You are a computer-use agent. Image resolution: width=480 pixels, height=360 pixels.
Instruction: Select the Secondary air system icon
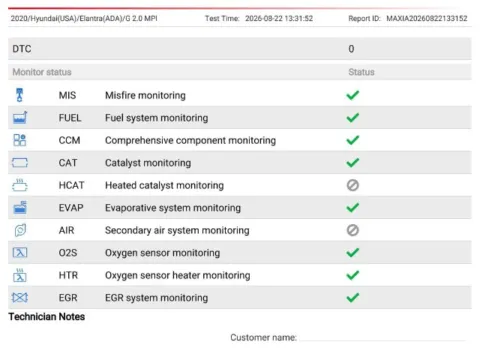coord(20,230)
